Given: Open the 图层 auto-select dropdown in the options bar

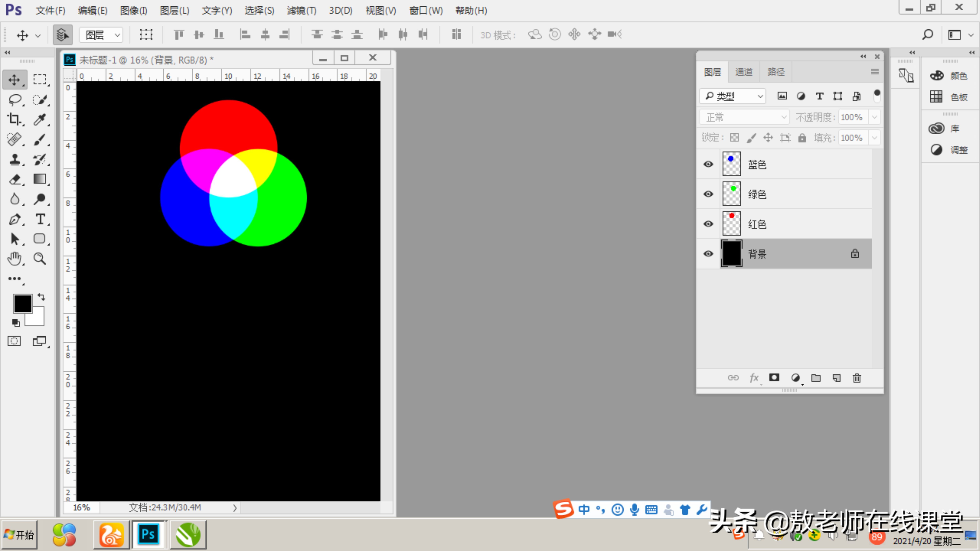Looking at the screenshot, I should tap(101, 35).
